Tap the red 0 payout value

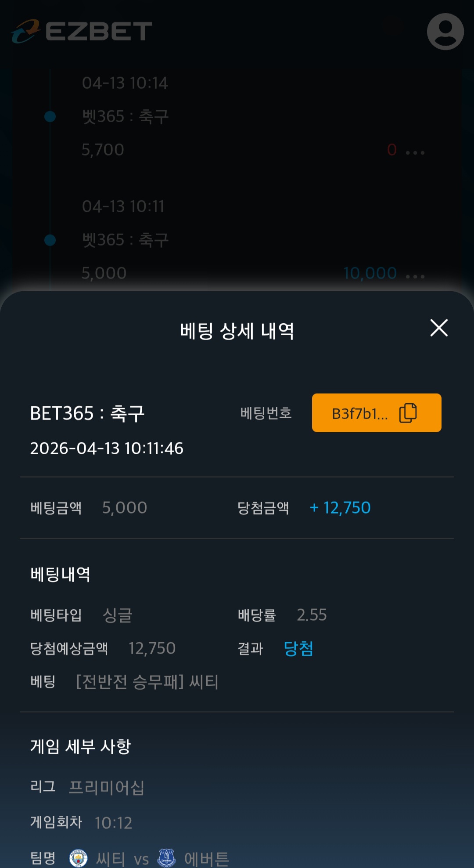pos(392,150)
